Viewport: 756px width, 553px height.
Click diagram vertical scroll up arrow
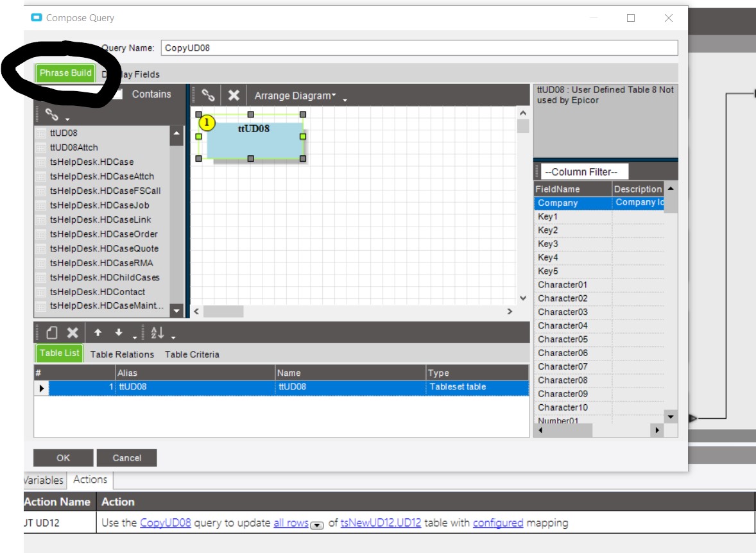click(x=523, y=113)
